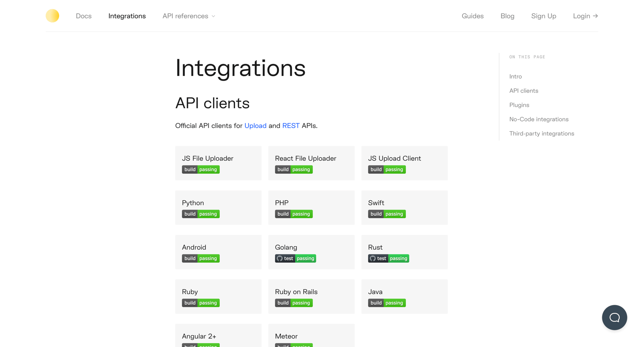The width and height of the screenshot is (644, 347).
Task: Go to the Guides page
Action: [x=472, y=16]
